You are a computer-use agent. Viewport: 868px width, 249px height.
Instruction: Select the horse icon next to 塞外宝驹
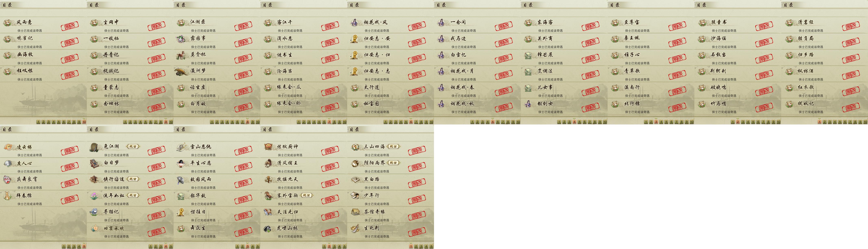[x=268, y=196]
